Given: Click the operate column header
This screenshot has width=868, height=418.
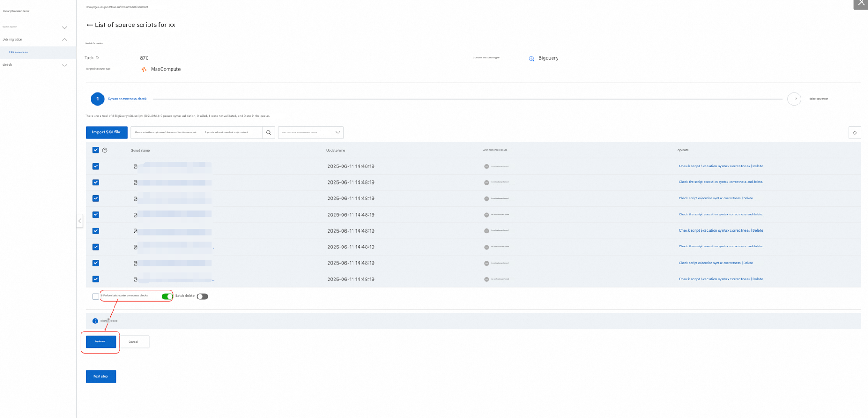Looking at the screenshot, I should pyautogui.click(x=683, y=150).
